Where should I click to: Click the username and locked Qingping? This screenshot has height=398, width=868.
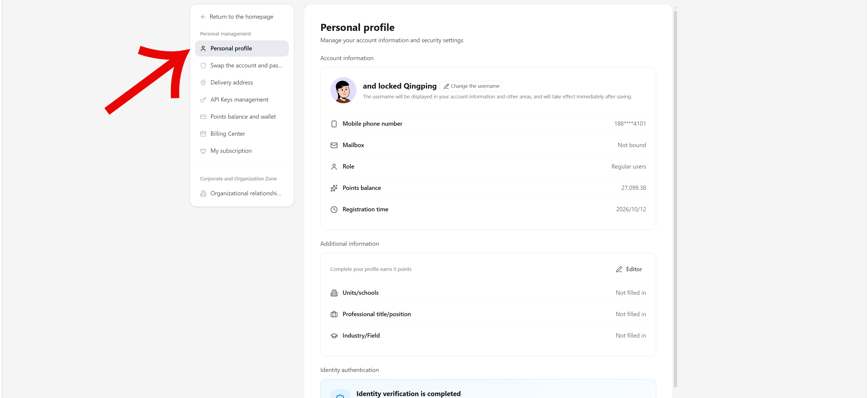click(x=399, y=86)
